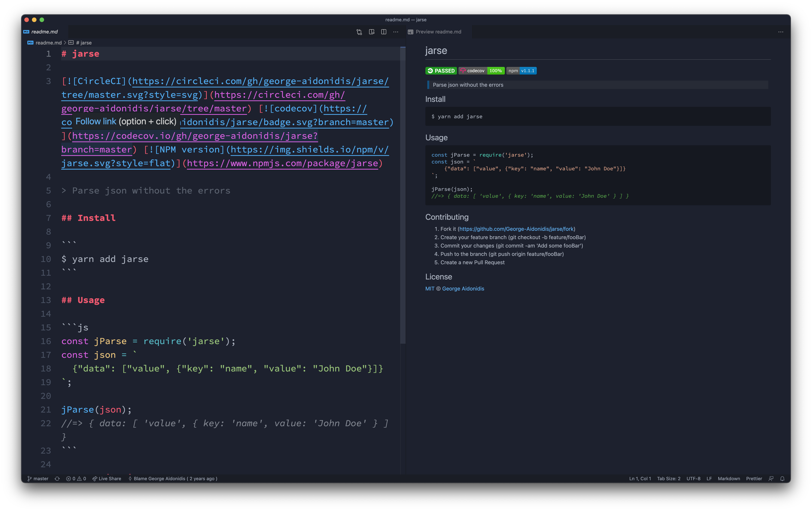Change end of line sequence LF
The width and height of the screenshot is (812, 511).
coord(709,478)
